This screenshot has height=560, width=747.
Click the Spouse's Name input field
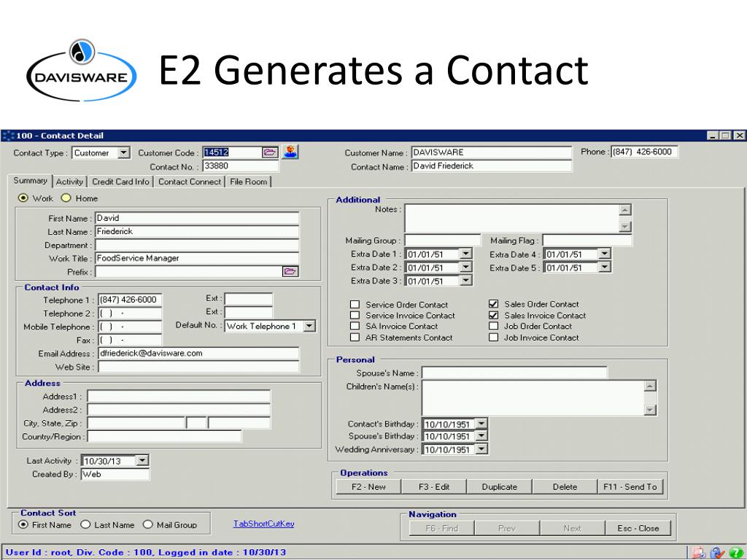pos(514,373)
